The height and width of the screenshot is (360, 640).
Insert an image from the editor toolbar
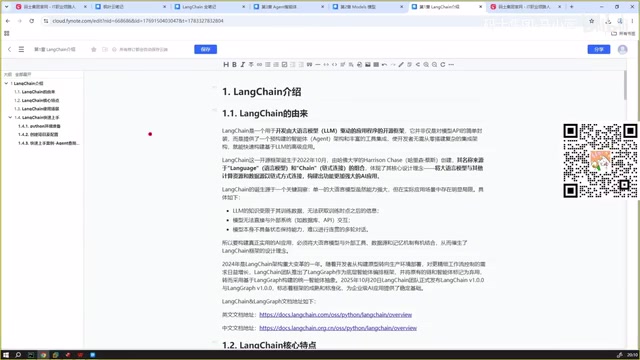[x=368, y=64]
